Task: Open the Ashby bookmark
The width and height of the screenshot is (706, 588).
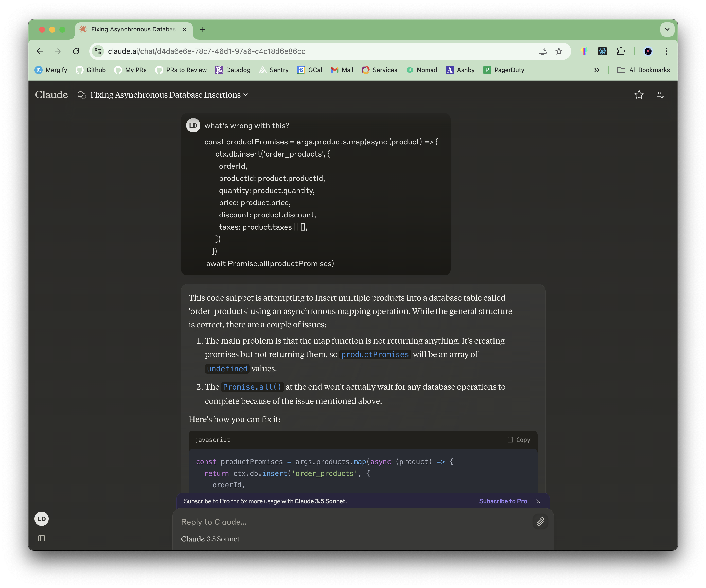Action: coord(460,70)
